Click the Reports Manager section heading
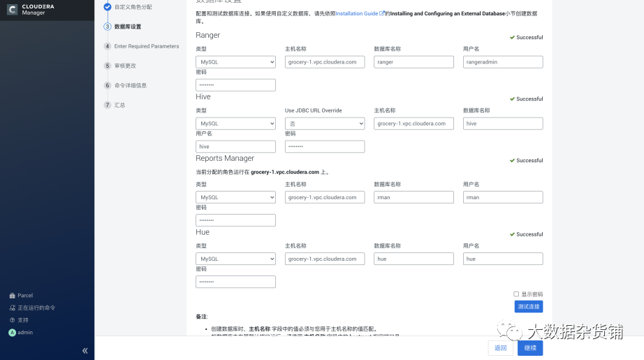Image resolution: width=644 pixels, height=360 pixels. click(225, 159)
